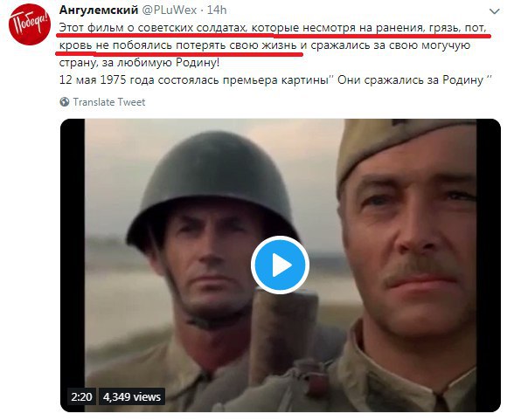The image size is (507, 420).
Task: Expand the tweet options chevron
Action: (495, 11)
